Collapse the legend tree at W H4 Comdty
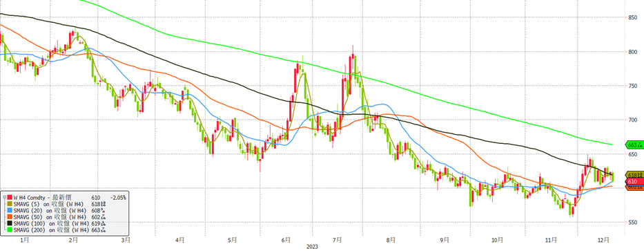The height and width of the screenshot is (251, 644). coord(4,197)
